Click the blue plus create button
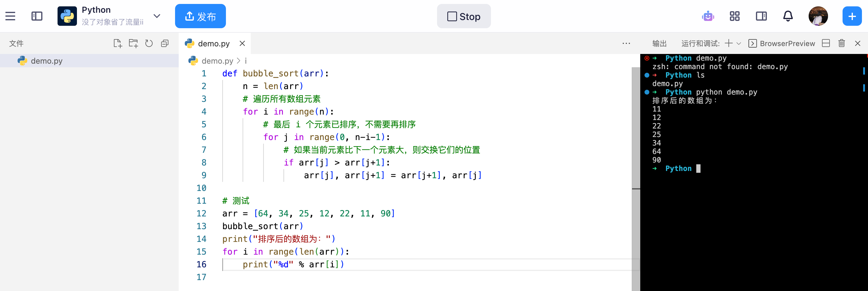Image resolution: width=868 pixels, height=291 pixels. coord(852,16)
